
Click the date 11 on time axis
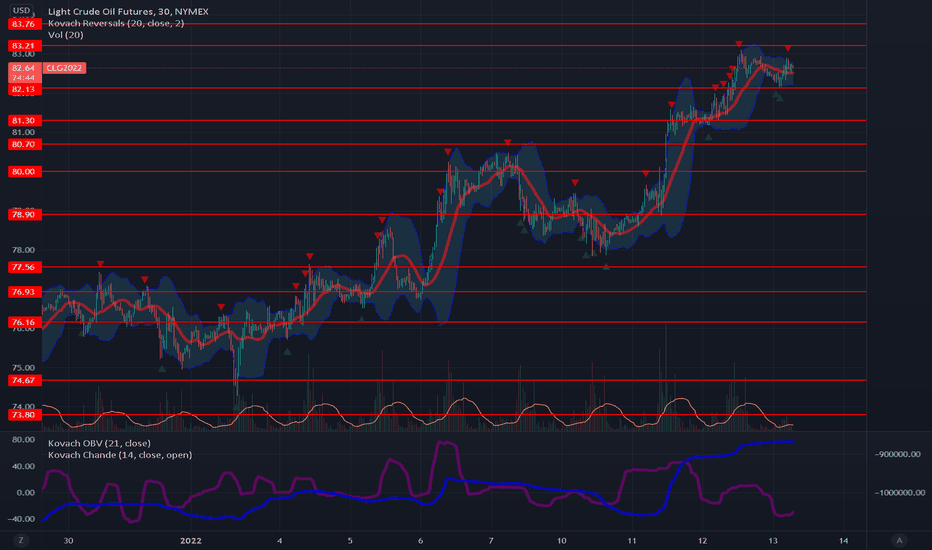[x=632, y=540]
